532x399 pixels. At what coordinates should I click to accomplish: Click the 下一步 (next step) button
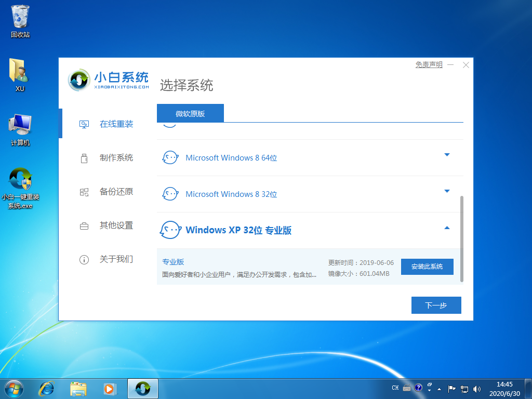coord(436,305)
